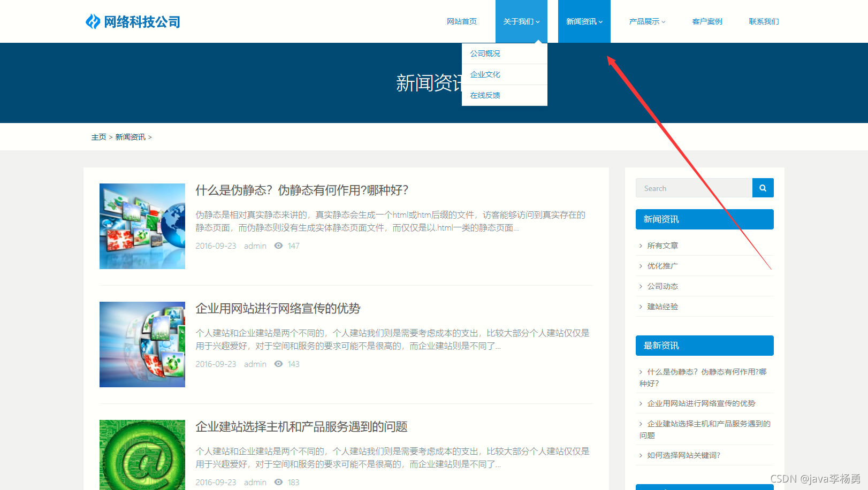Image resolution: width=868 pixels, height=490 pixels.
Task: Open the 客户案例 nav item
Action: tap(707, 21)
